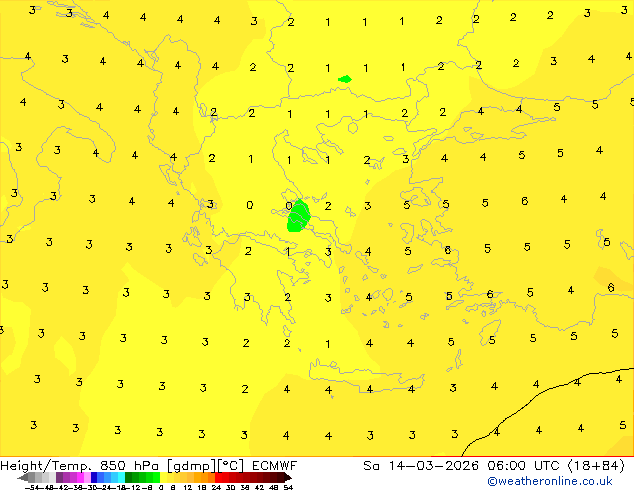
Task: Click the small green patch over Bulgaria
Action: pyautogui.click(x=345, y=79)
